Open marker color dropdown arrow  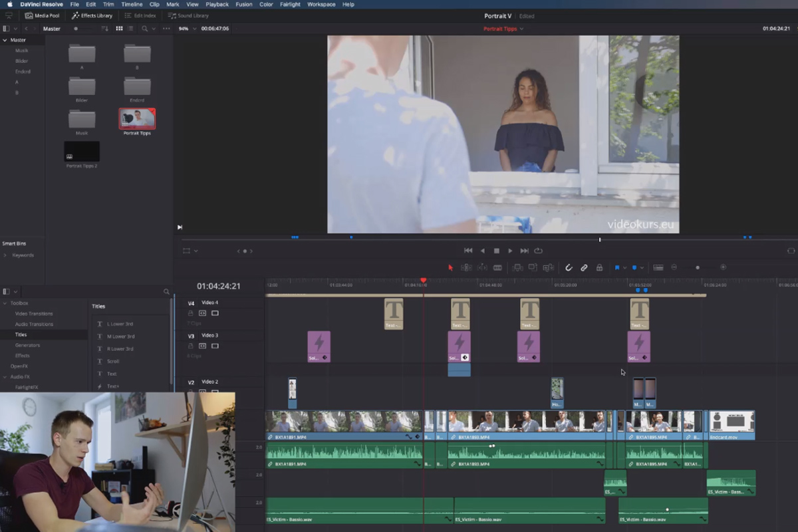[x=642, y=267]
